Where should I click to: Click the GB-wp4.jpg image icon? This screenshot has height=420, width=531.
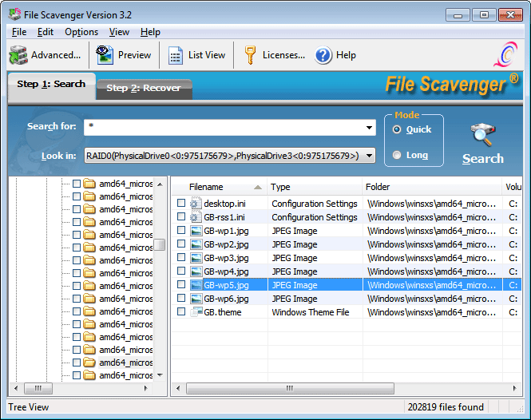coord(196,271)
